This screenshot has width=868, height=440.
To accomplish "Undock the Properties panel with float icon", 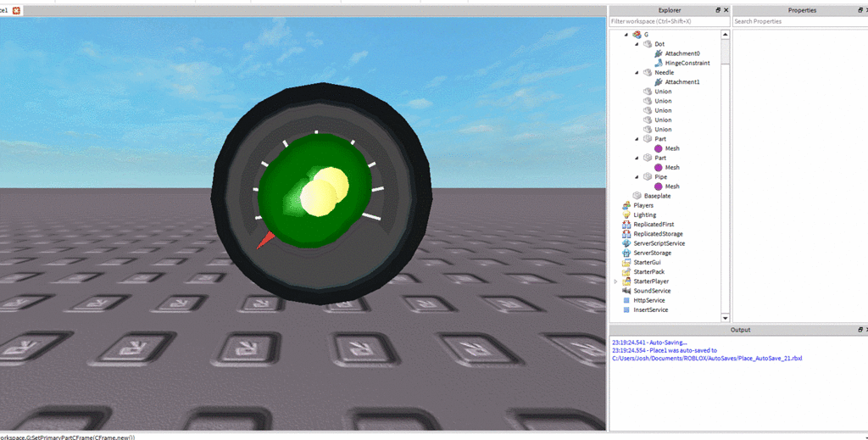I will pos(860,10).
